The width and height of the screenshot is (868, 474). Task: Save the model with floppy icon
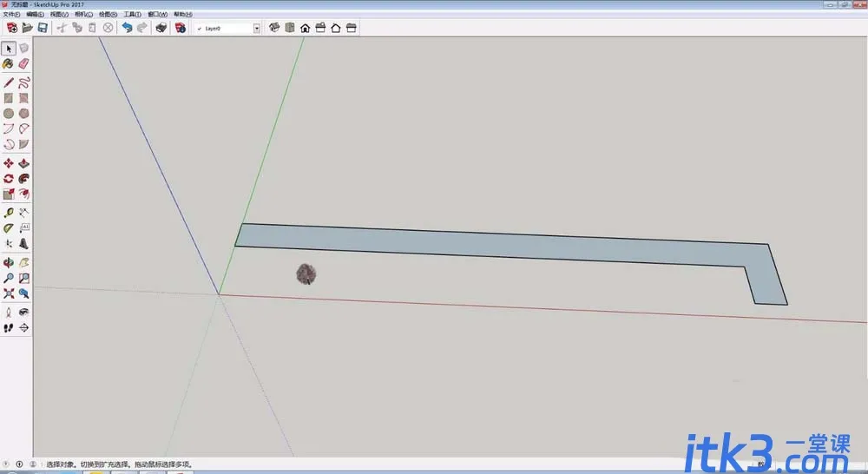point(42,28)
